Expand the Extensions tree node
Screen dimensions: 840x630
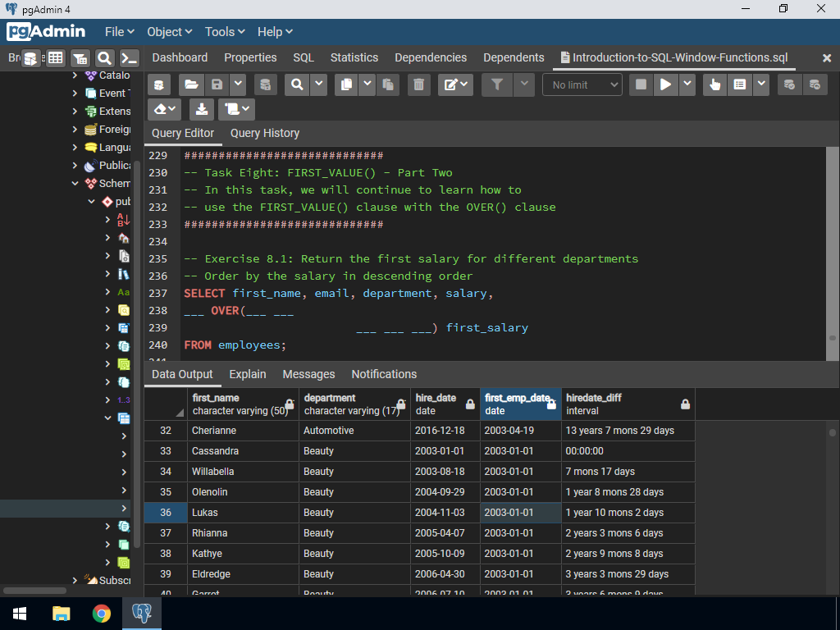[75, 111]
